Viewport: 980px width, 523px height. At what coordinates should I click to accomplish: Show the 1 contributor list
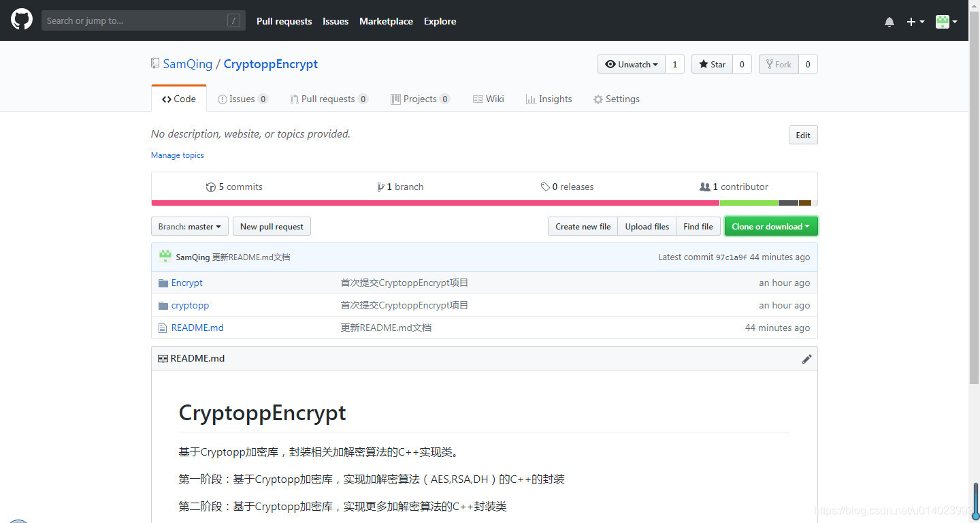tap(734, 187)
